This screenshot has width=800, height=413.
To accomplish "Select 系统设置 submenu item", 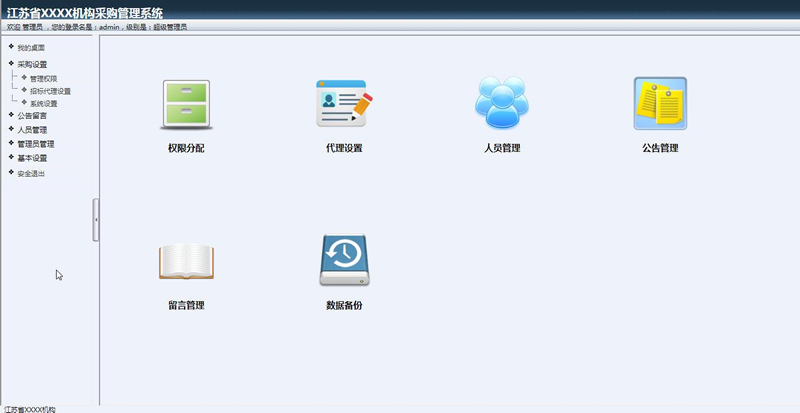I will pos(44,103).
